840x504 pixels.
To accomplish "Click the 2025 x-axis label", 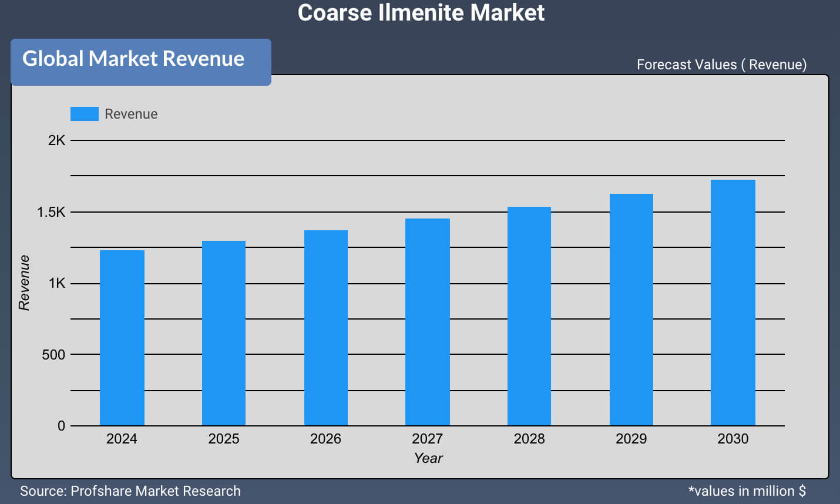I will pos(224,439).
